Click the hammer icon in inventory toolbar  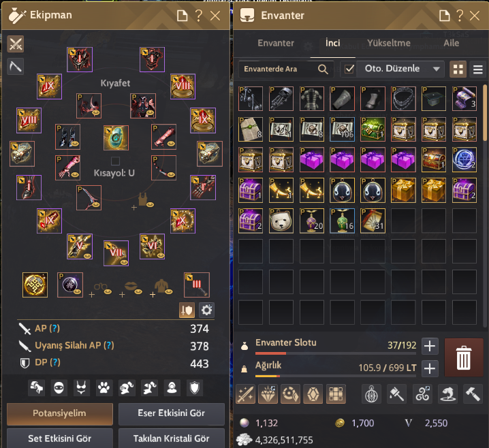click(473, 394)
